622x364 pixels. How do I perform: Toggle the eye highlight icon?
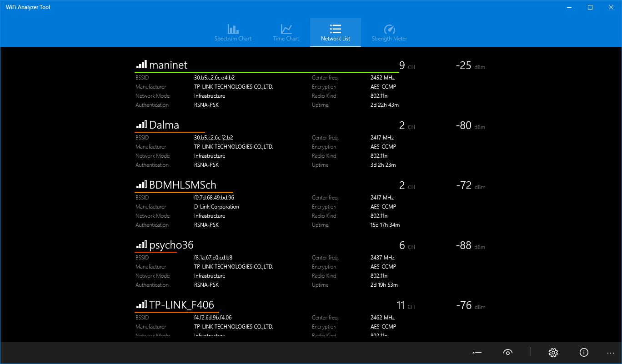click(x=508, y=352)
